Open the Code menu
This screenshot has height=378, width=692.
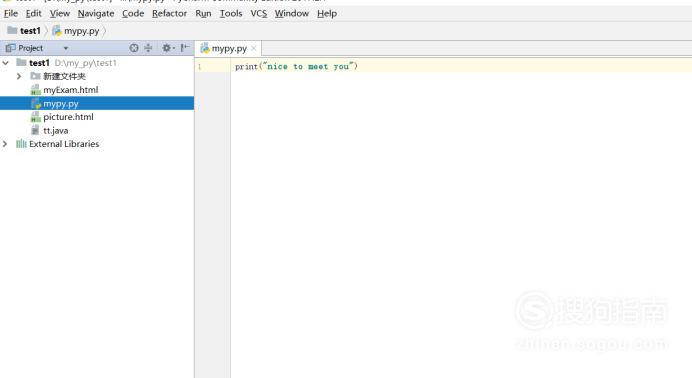coord(133,14)
